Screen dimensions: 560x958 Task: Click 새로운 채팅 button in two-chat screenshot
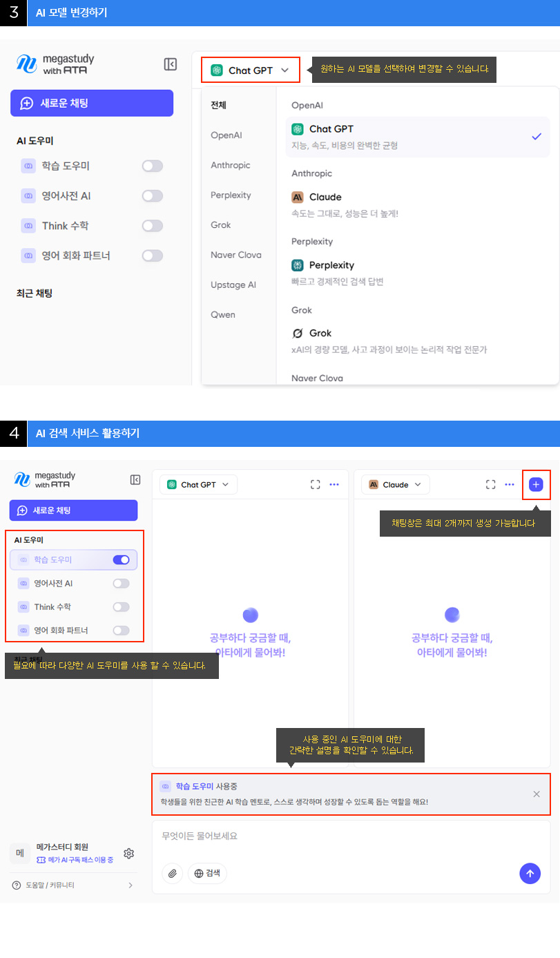point(73,510)
